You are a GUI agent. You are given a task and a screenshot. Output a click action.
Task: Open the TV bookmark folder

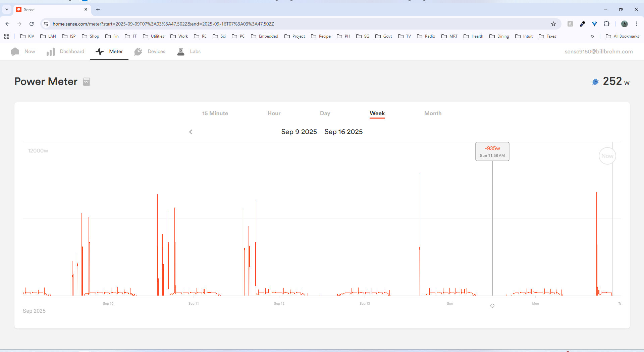(405, 36)
